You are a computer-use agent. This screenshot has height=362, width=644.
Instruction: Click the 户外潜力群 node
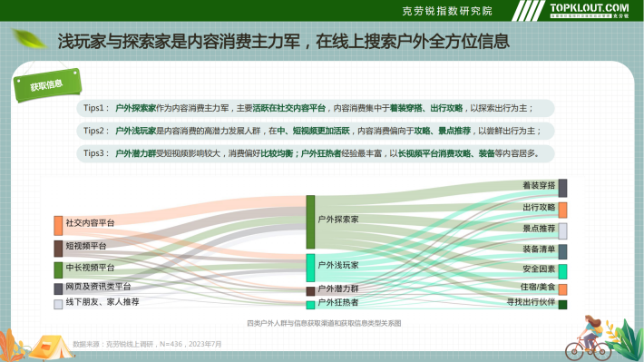(310, 291)
